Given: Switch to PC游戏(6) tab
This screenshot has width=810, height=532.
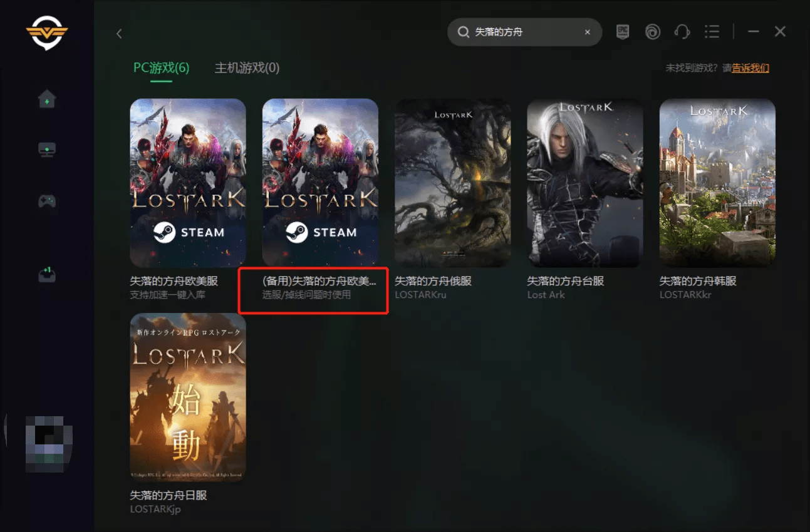Looking at the screenshot, I should tap(161, 68).
